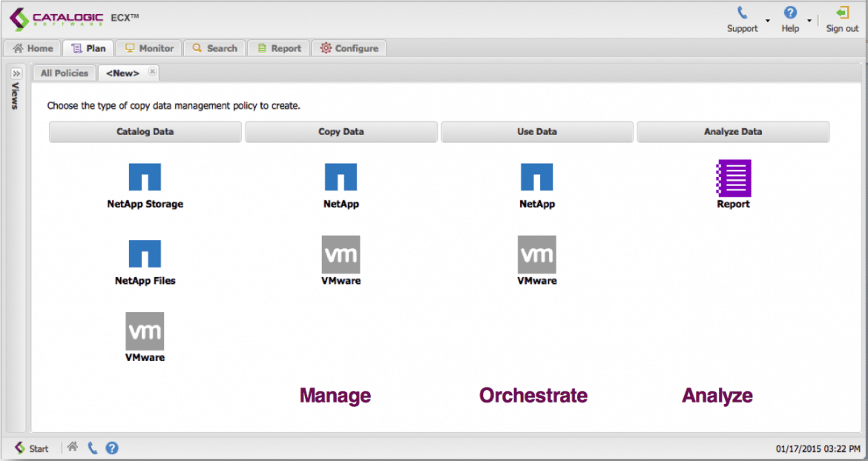
Task: Open NetApp Storage catalog policy icon
Action: pos(145,177)
